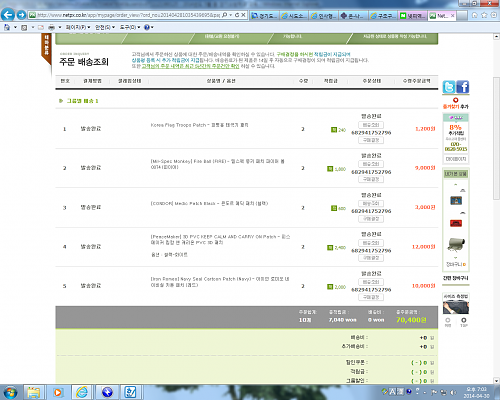Image resolution: width=500 pixels, height=400 pixels.
Task: Switch to Internet Explorer in taskbar
Action: pos(82,392)
